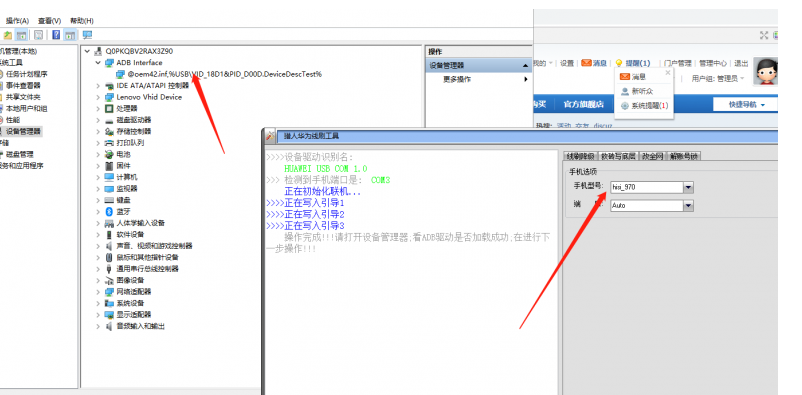This screenshot has width=802, height=395.
Task: Click the person icon beside 新听众
Action: coord(625,91)
